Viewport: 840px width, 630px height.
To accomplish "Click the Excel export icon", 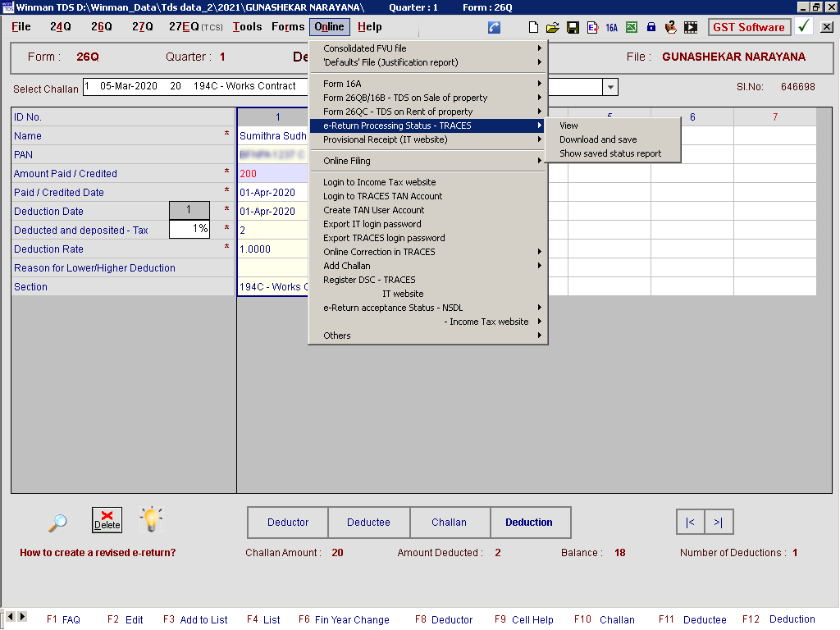I will coord(632,27).
